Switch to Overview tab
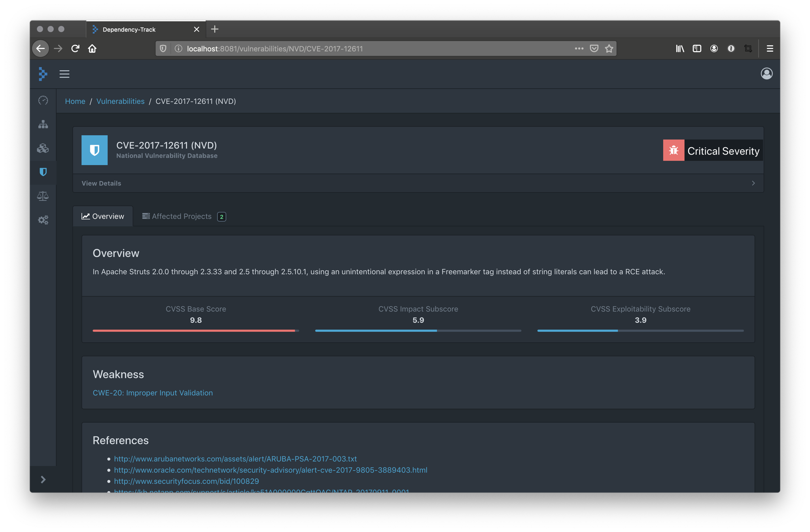Screen dimensions: 810x532 point(103,216)
